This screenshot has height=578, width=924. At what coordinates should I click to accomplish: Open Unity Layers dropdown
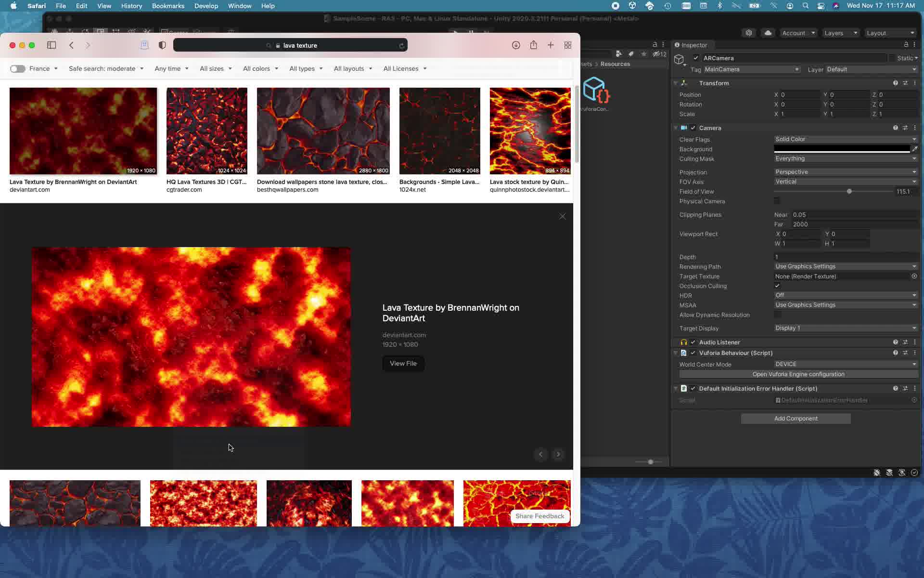tap(840, 33)
